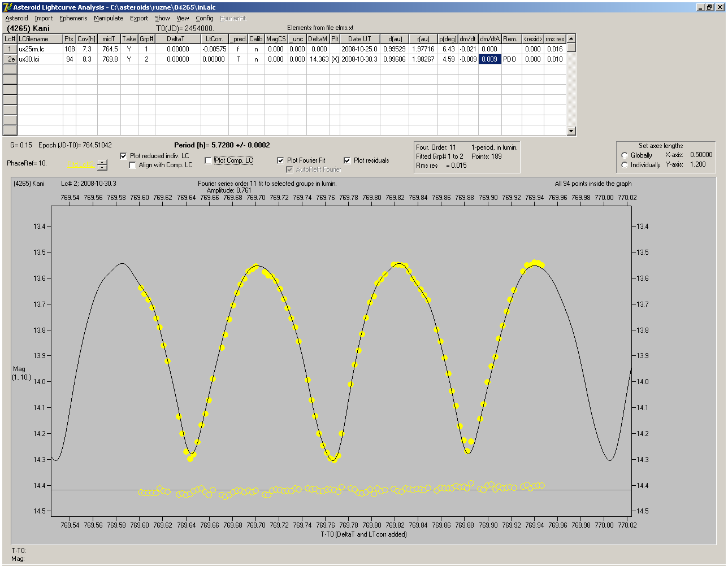Viewport: 728px width, 566px height.
Task: Click the 2008-10-25.0 date cell
Action: (359, 49)
